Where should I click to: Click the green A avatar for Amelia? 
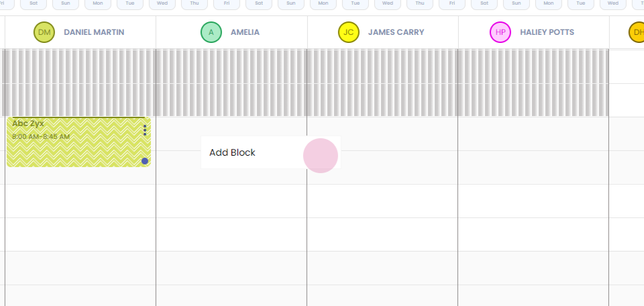pyautogui.click(x=211, y=32)
